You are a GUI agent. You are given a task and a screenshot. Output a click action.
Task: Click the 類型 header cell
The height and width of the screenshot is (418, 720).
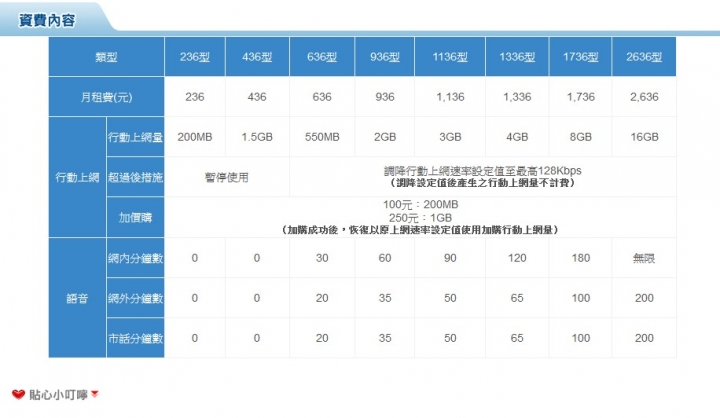click(x=107, y=57)
